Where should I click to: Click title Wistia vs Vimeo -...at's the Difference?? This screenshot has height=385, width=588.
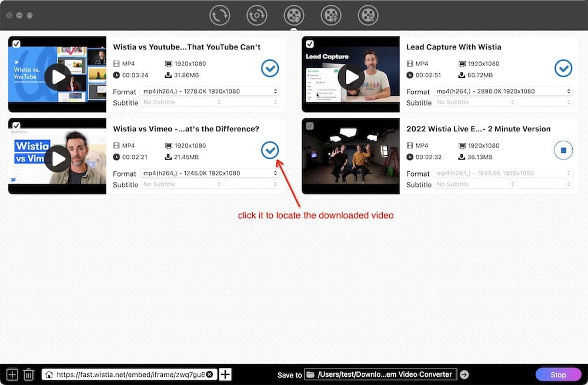(186, 129)
